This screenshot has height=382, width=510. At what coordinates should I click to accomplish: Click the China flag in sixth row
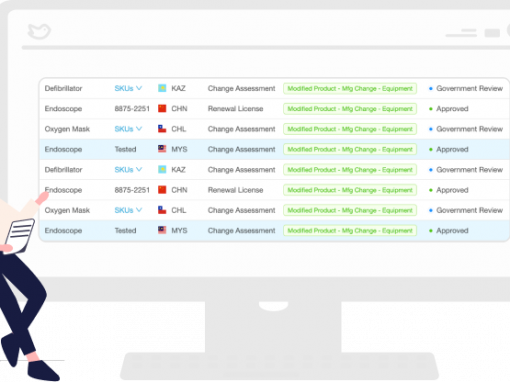(162, 190)
